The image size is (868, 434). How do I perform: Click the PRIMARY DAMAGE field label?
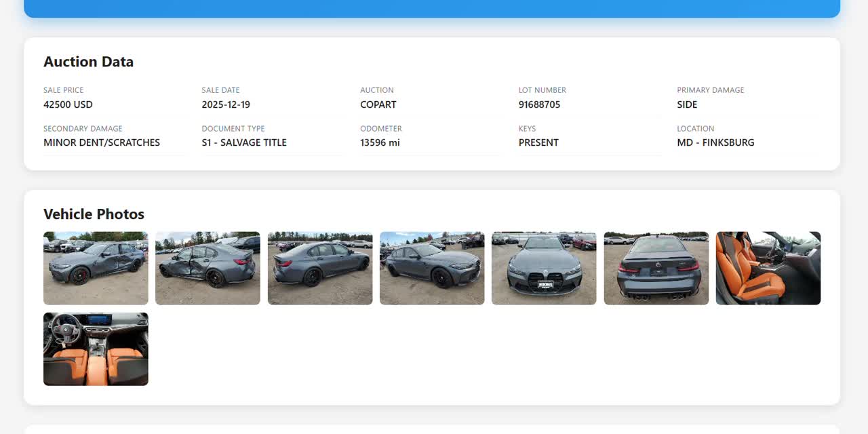click(x=711, y=90)
